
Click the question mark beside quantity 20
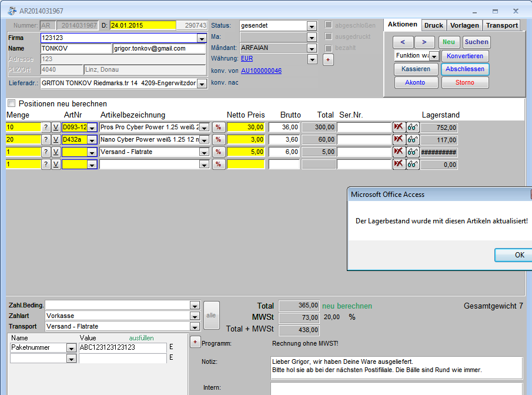[x=46, y=140]
